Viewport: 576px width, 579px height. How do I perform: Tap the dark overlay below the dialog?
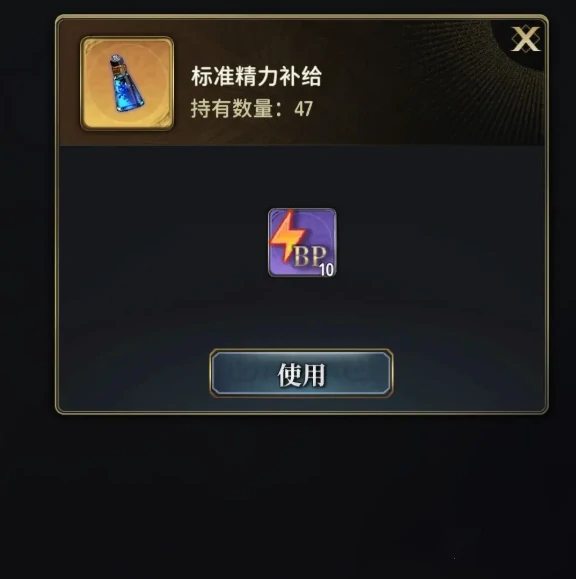click(x=288, y=495)
